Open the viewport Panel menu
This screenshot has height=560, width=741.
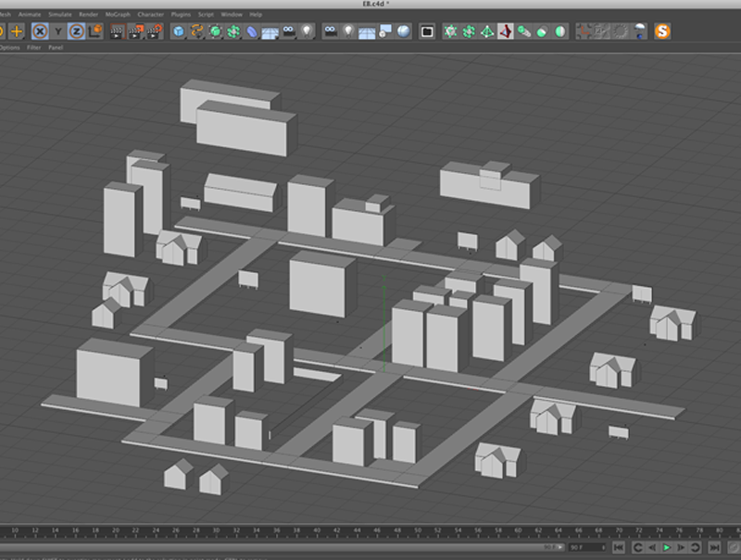pyautogui.click(x=56, y=48)
